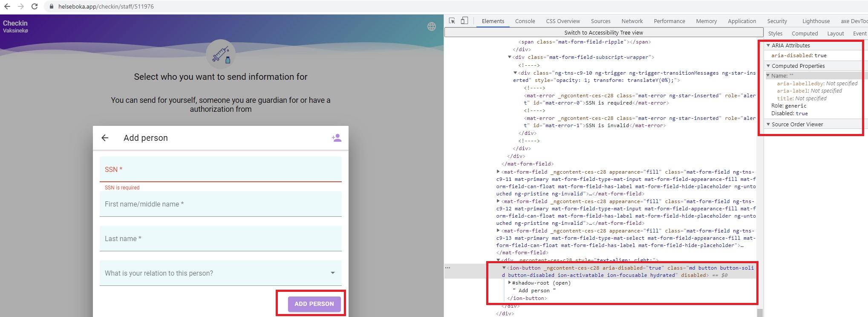Select the mat-form-field-ripple span node
Viewport: 868px width, 317px height.
(x=584, y=42)
